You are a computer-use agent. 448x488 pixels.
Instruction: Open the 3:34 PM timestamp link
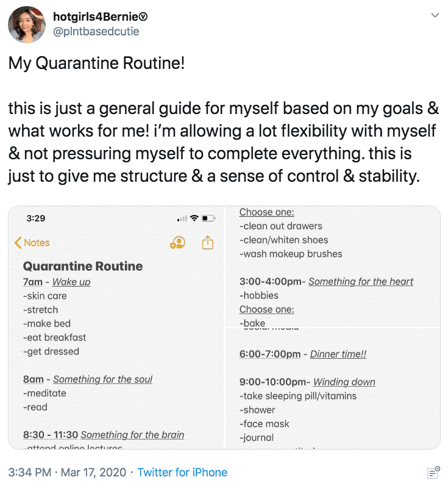(29, 472)
